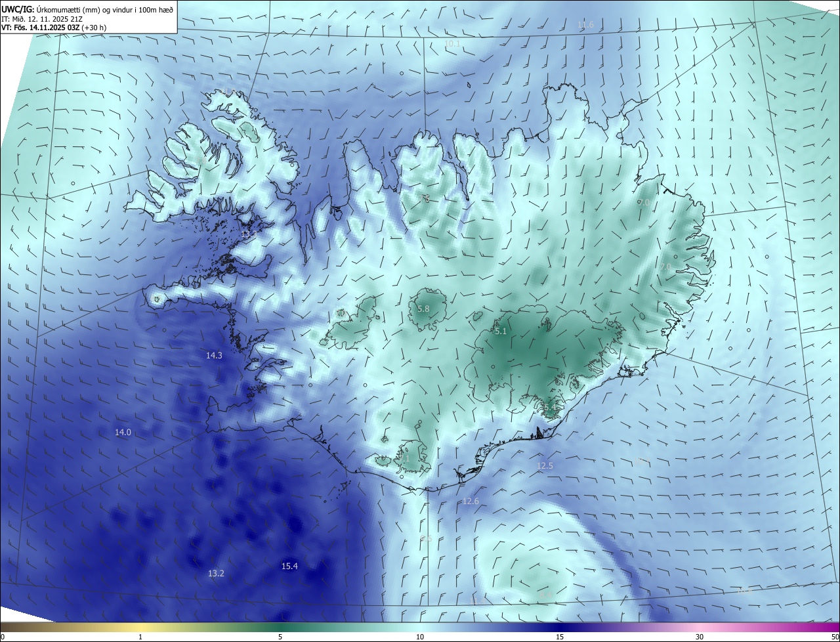This screenshot has width=840, height=642.
Task: Click the 15 tick on the color scale
Action: (560, 637)
